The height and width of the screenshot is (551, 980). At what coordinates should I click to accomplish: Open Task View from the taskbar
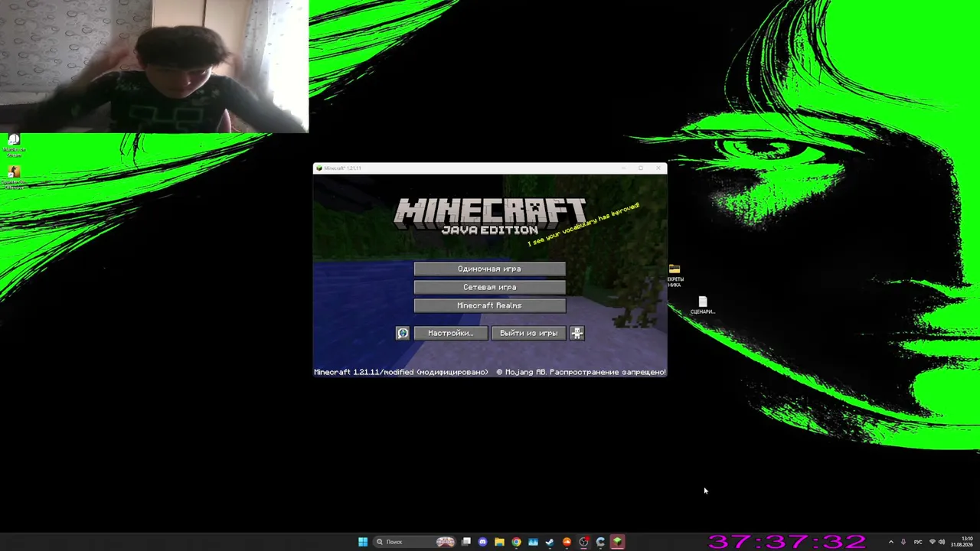(465, 542)
